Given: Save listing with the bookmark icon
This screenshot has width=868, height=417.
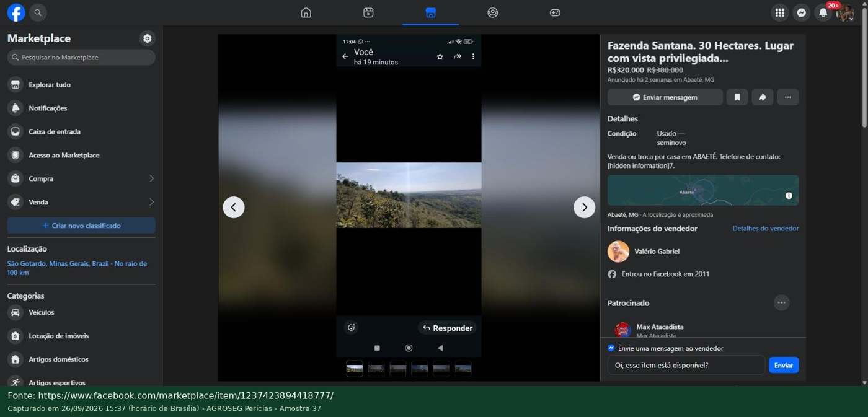Looking at the screenshot, I should pyautogui.click(x=737, y=97).
